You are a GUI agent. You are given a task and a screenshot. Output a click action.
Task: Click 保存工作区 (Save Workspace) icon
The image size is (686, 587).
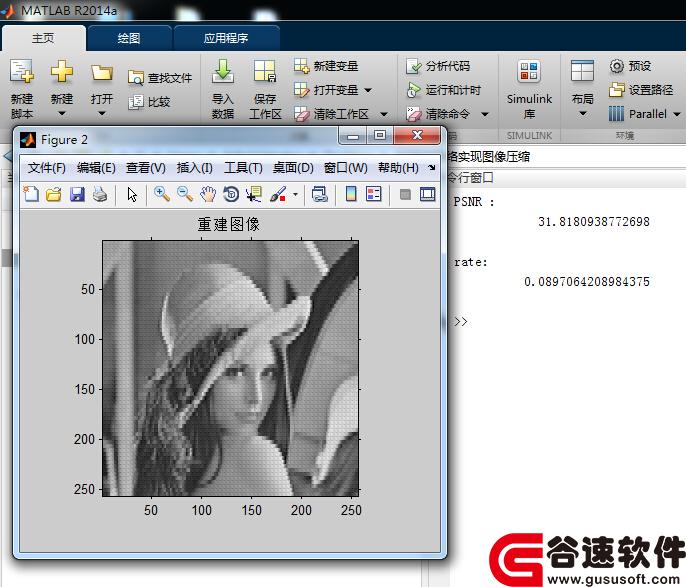click(265, 71)
